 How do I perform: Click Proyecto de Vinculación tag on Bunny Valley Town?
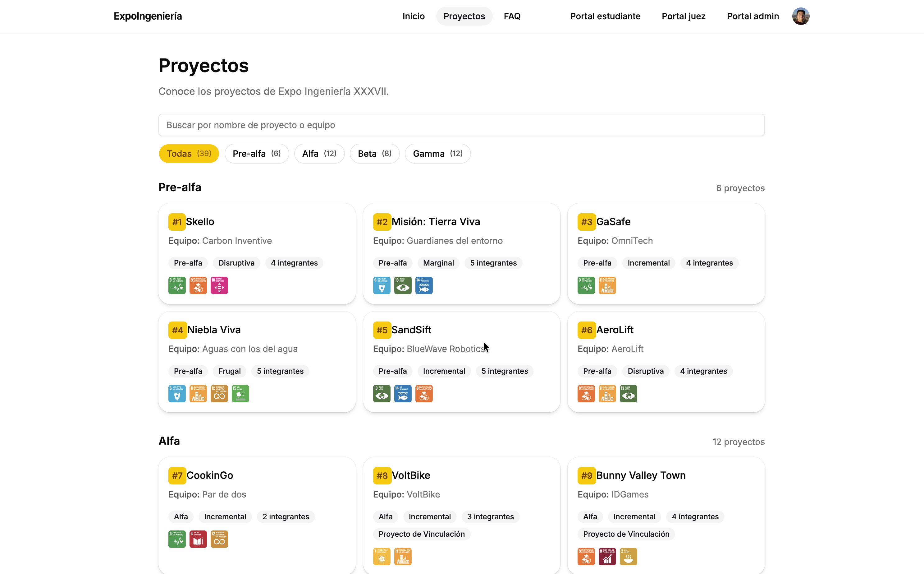[x=626, y=534]
